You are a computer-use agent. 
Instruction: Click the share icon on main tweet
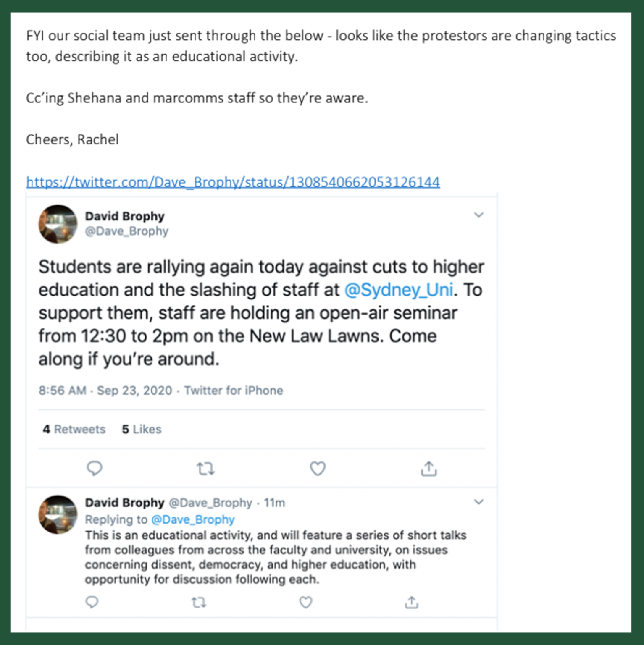click(429, 469)
